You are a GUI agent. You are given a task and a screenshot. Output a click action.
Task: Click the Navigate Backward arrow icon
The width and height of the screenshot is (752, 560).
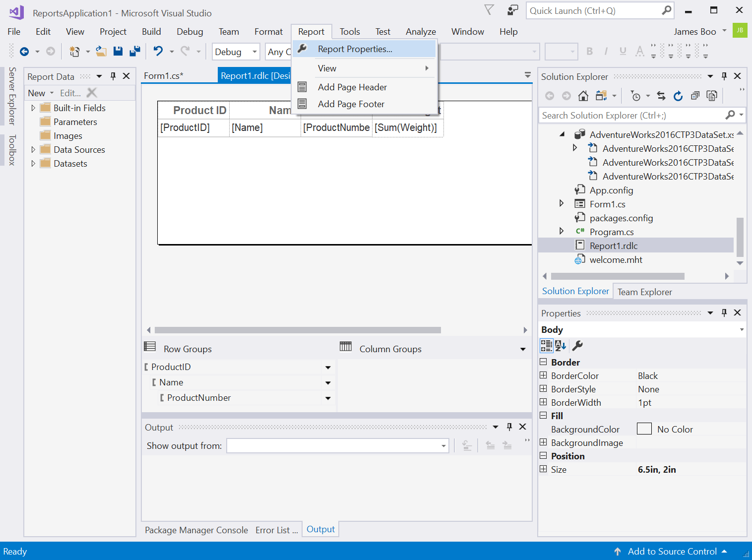pyautogui.click(x=24, y=52)
